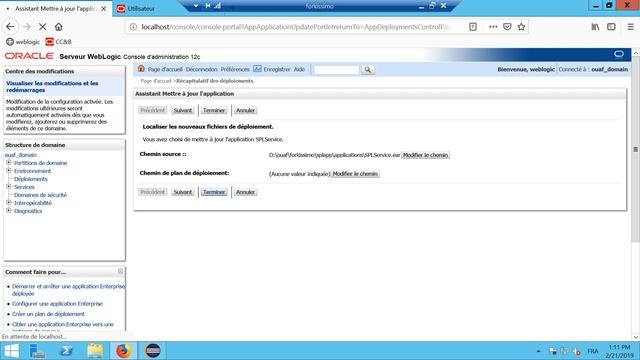Open Firefox library icon
This screenshot has width=640, height=360.
(596, 27)
